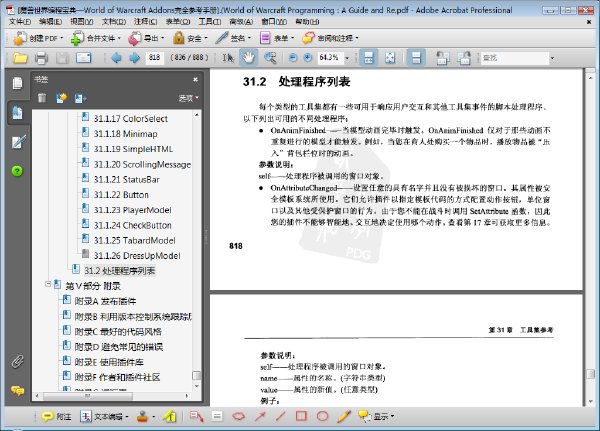The height and width of the screenshot is (431, 600).
Task: Click the zoom percentage field 64.3%
Action: [x=329, y=58]
